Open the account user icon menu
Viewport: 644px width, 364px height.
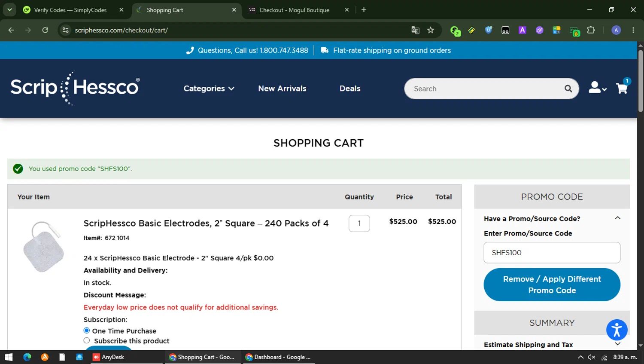[597, 88]
